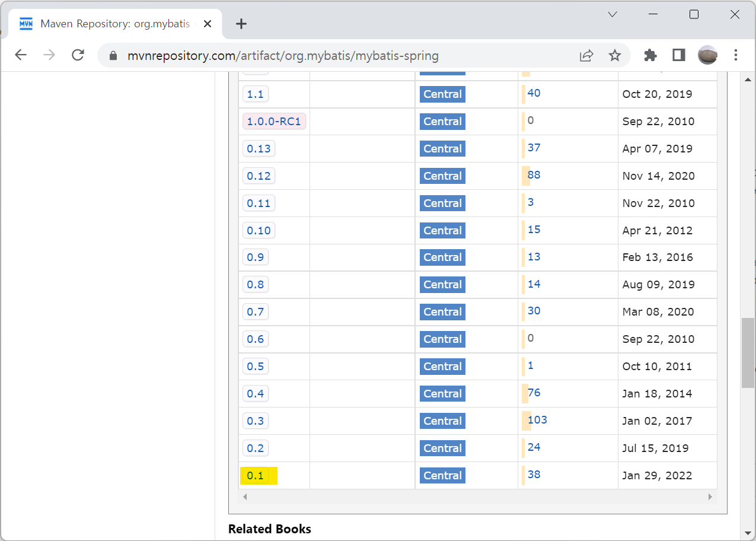
Task: Open the 38 usages link for 0.1
Action: 534,475
